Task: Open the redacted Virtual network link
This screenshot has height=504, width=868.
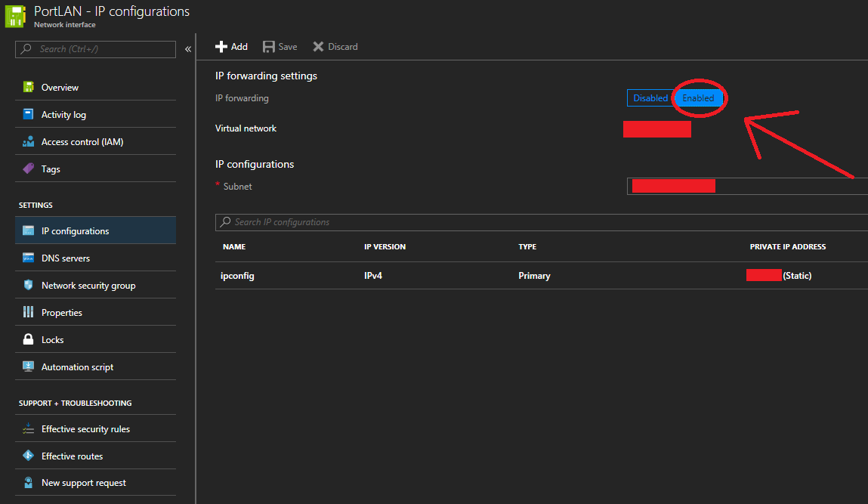Action: 657,129
